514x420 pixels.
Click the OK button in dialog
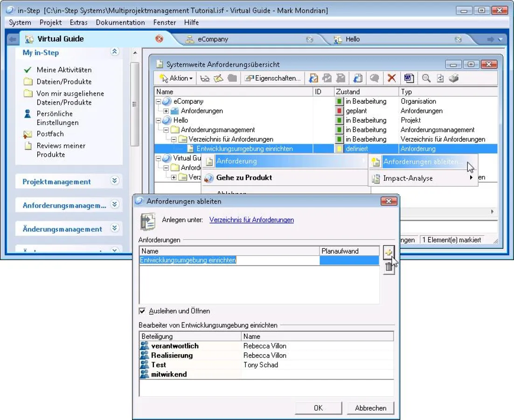(318, 408)
